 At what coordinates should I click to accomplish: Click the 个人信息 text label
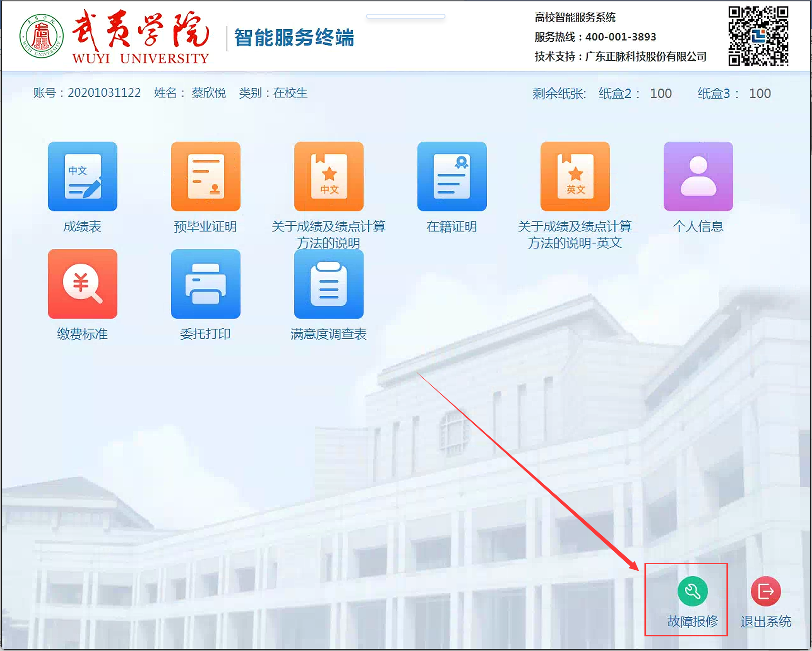699,227
